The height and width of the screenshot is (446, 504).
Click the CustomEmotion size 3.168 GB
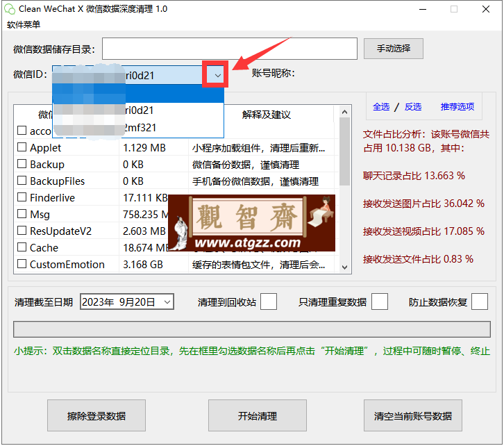tap(143, 265)
